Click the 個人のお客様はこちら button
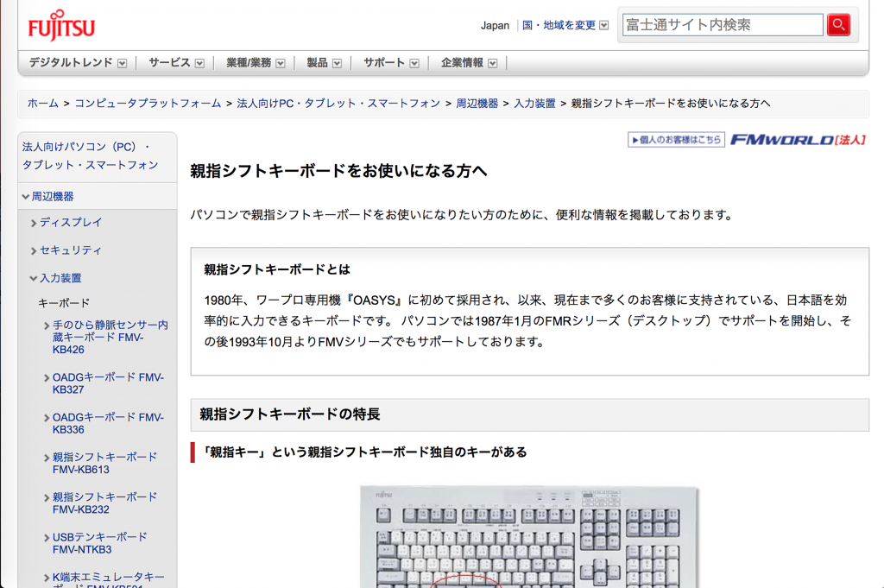 [676, 139]
